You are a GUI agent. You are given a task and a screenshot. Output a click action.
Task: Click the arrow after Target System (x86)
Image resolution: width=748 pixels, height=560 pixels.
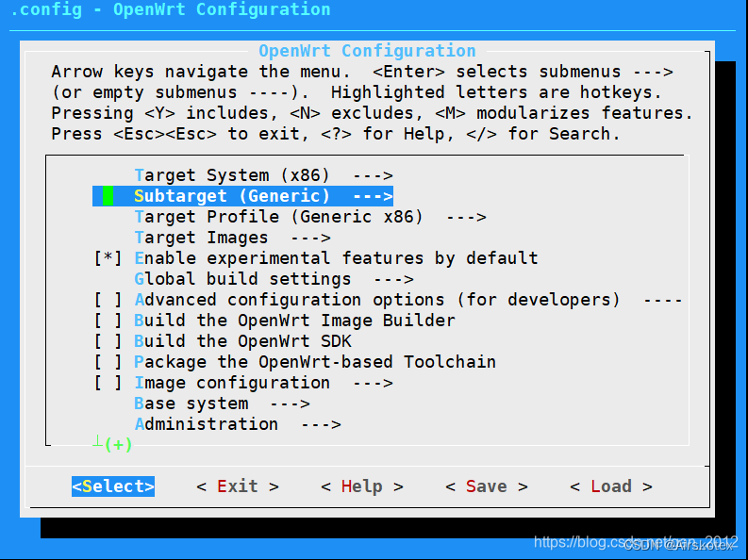point(373,176)
